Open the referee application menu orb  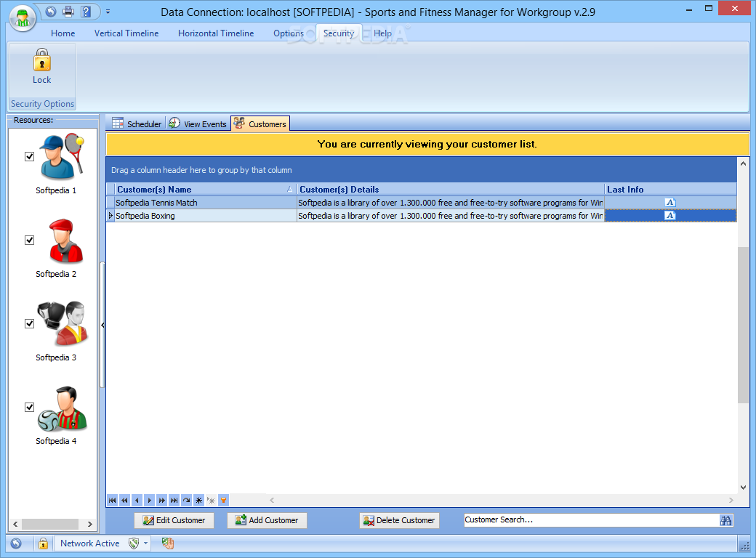pyautogui.click(x=23, y=18)
